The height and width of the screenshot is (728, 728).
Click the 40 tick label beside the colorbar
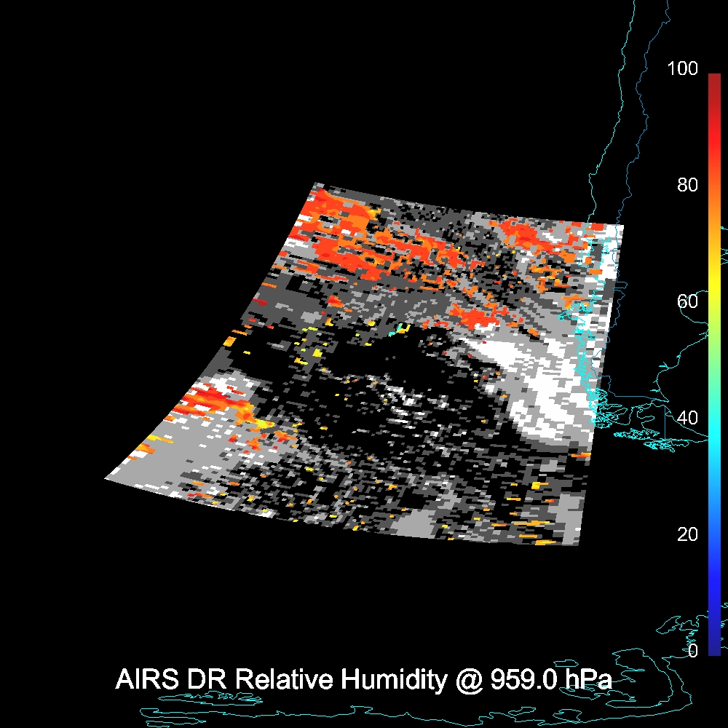[x=687, y=418]
